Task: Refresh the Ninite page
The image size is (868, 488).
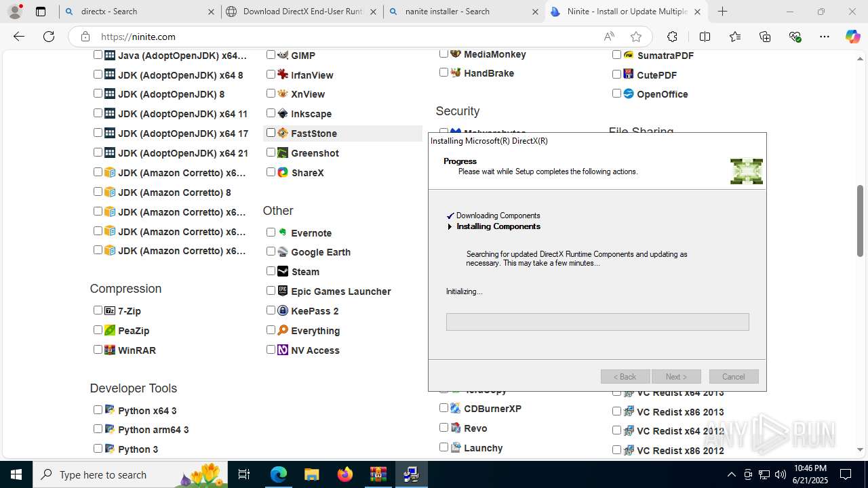Action: (49, 37)
